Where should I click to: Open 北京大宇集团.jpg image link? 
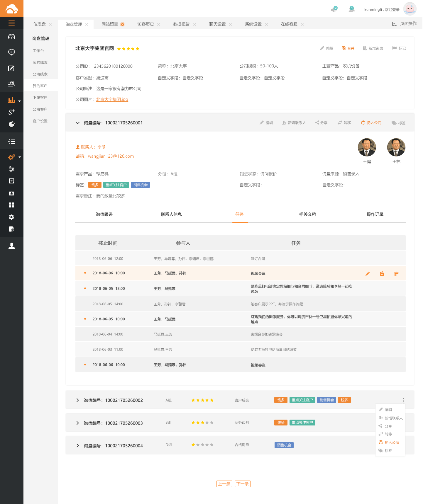tap(112, 99)
